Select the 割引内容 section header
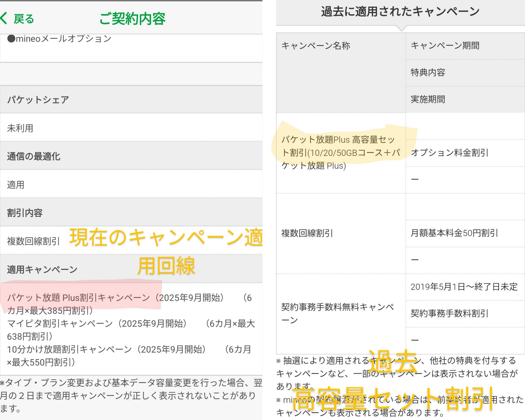The height and width of the screenshot is (420, 525). coord(25,213)
